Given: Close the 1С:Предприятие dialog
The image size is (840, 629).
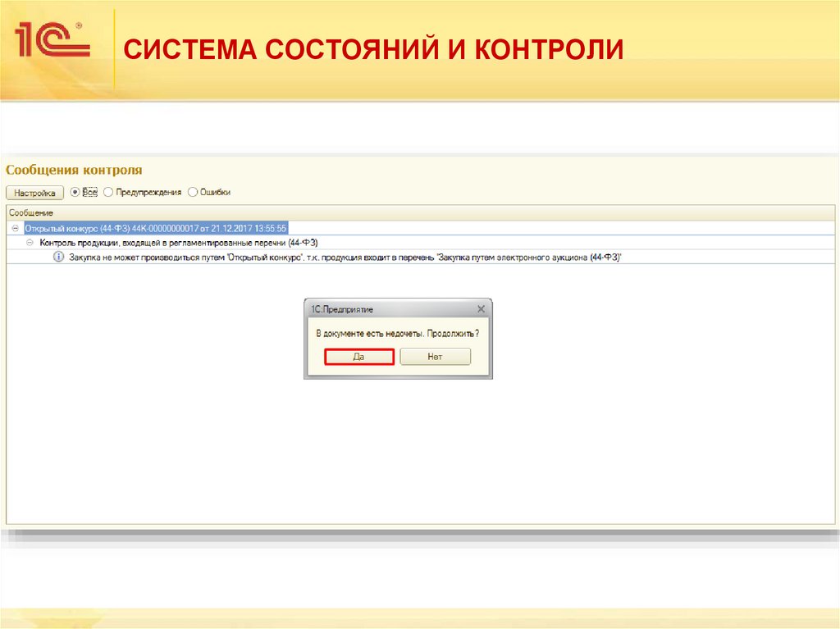Looking at the screenshot, I should (482, 309).
